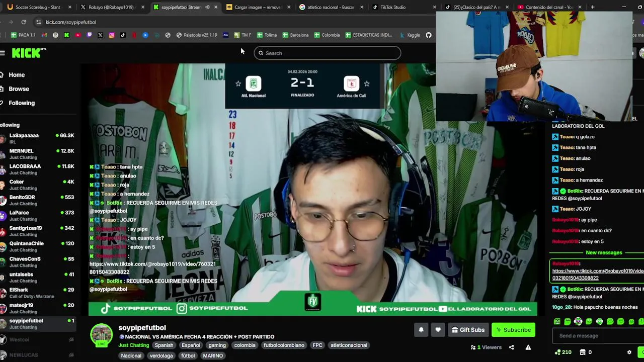Click the heart follow button
The height and width of the screenshot is (362, 644).
[x=438, y=330]
